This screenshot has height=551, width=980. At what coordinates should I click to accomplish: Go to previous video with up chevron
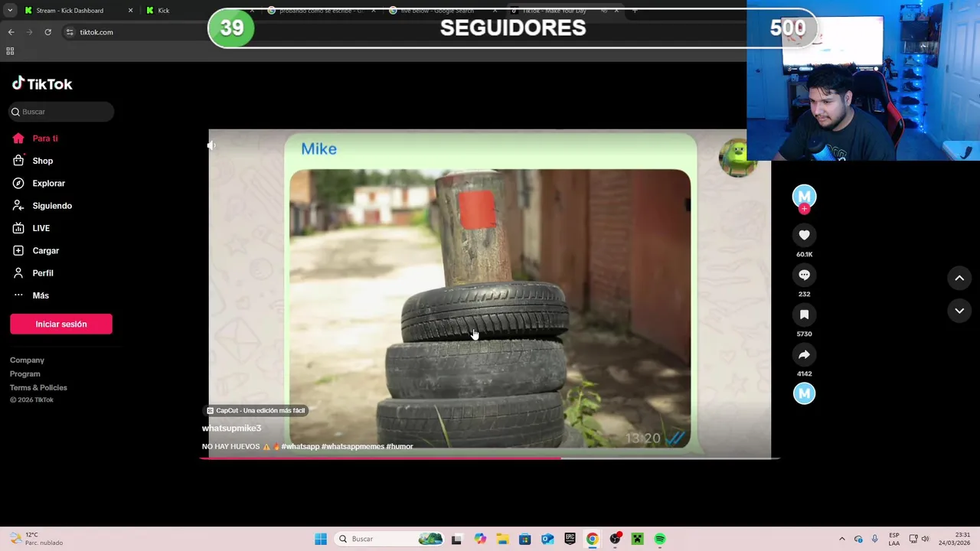959,279
